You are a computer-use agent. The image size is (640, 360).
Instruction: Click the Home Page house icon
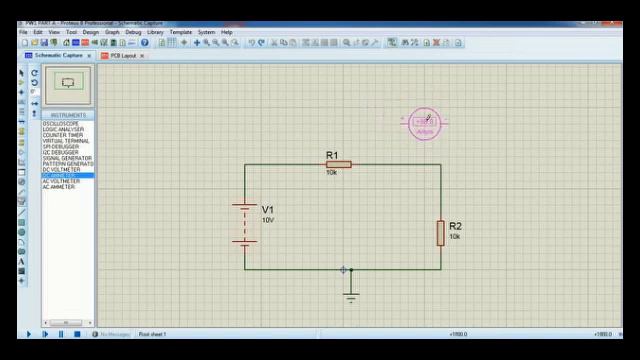66,43
